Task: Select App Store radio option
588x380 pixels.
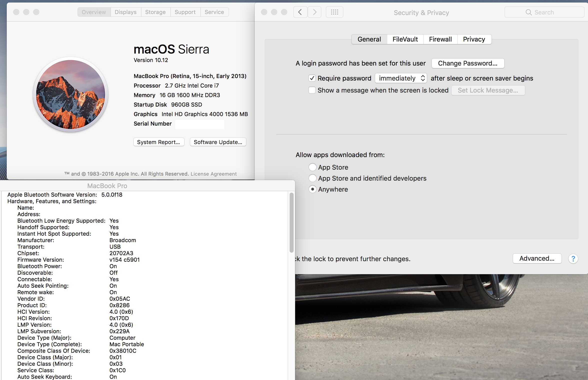Action: click(x=312, y=167)
